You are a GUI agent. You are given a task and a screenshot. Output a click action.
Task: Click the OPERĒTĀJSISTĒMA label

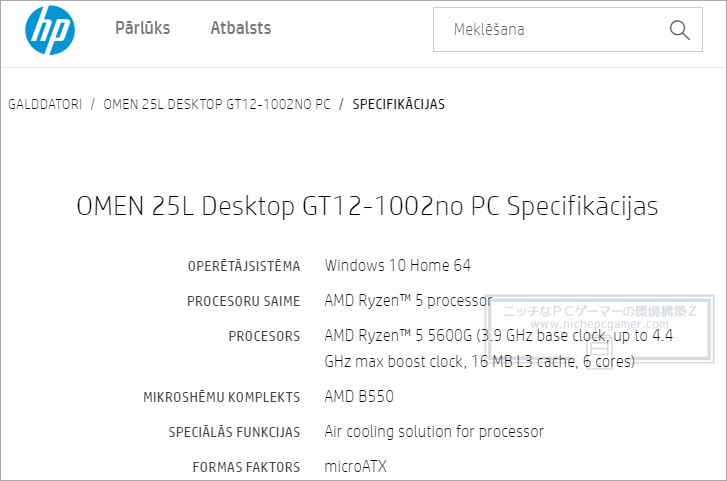244,266
